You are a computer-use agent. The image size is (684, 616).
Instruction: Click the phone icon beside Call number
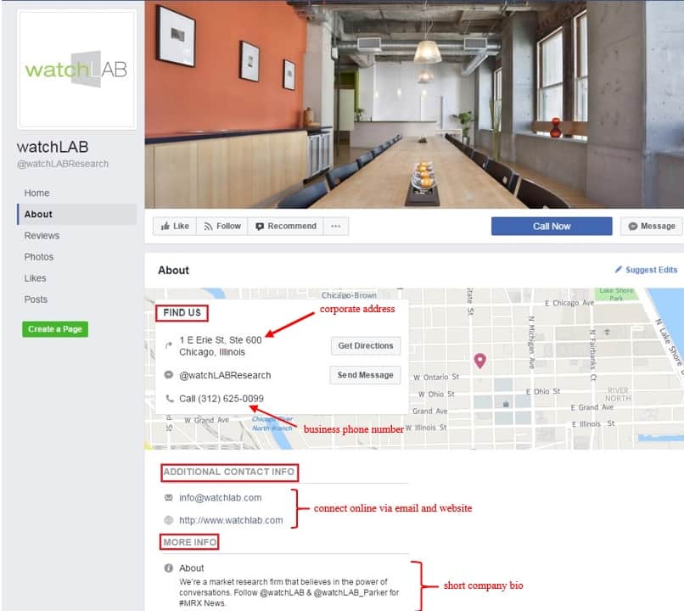(169, 398)
